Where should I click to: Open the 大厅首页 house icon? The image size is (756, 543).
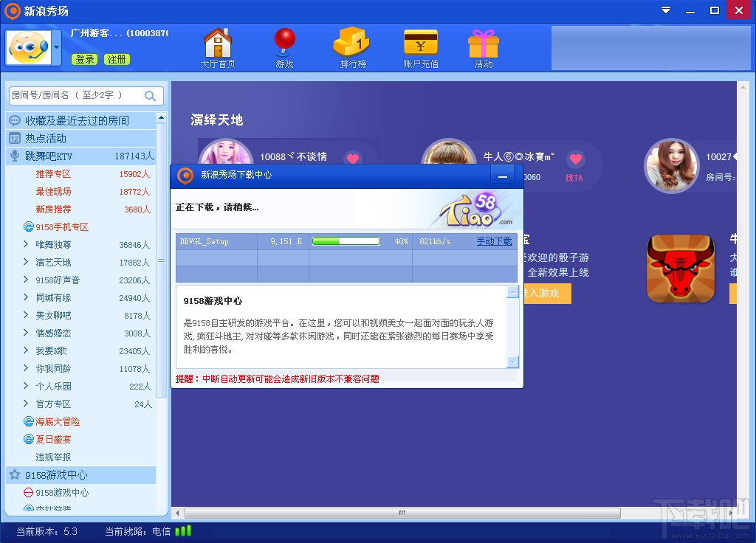[x=218, y=48]
